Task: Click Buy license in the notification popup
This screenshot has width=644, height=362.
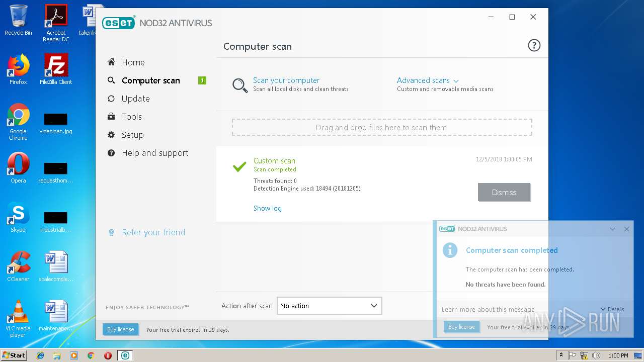Action: pyautogui.click(x=461, y=327)
